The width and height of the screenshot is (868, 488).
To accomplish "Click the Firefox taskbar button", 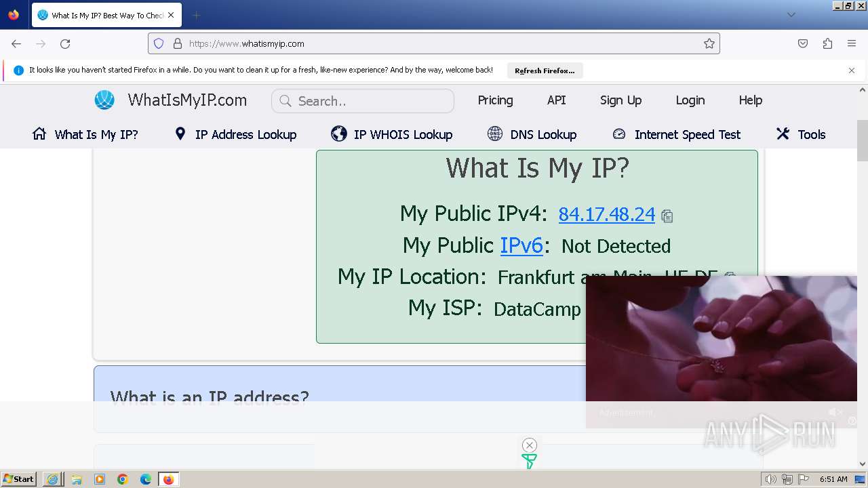I will click(x=169, y=479).
